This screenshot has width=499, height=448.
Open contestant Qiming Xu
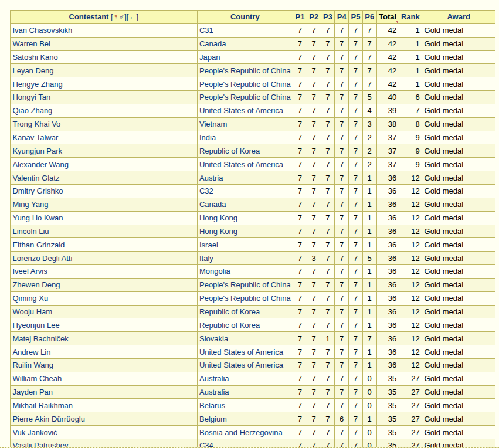point(30,298)
